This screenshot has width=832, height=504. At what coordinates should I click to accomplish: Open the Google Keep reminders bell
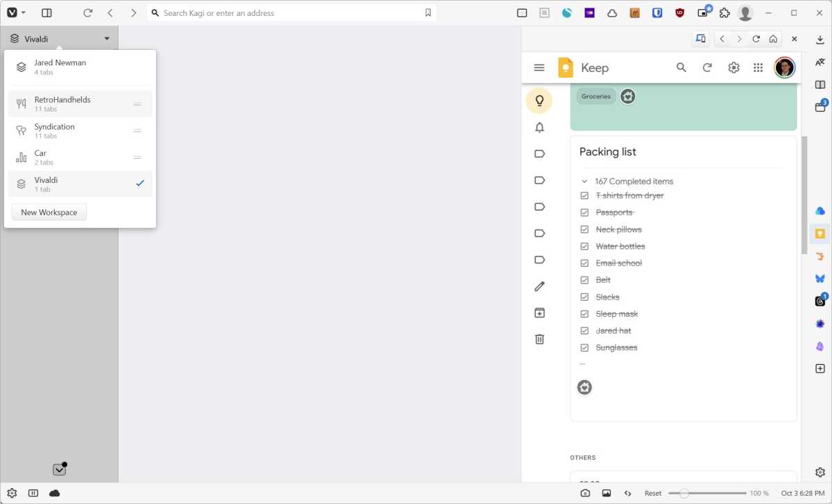click(x=539, y=127)
